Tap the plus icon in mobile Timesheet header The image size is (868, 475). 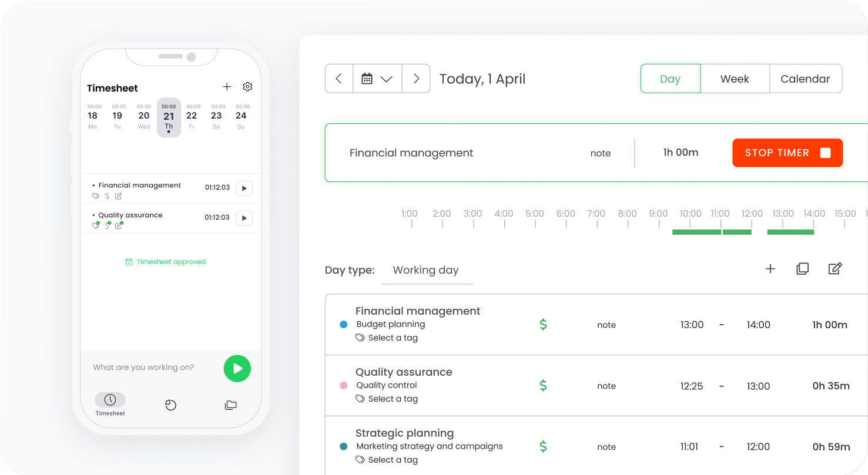point(227,87)
